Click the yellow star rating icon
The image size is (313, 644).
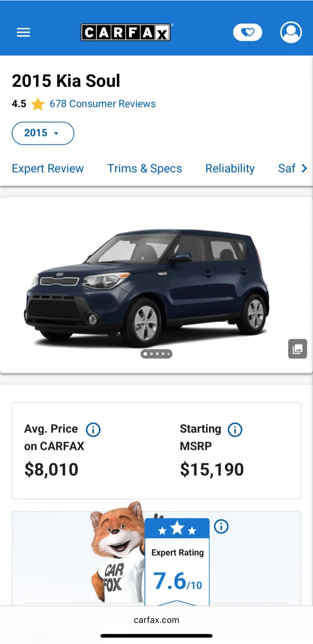[38, 104]
